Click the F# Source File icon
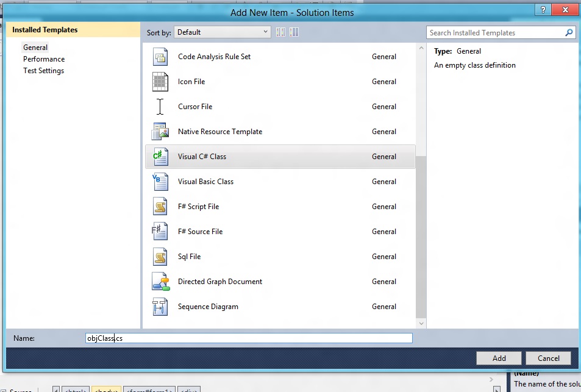 point(160,232)
